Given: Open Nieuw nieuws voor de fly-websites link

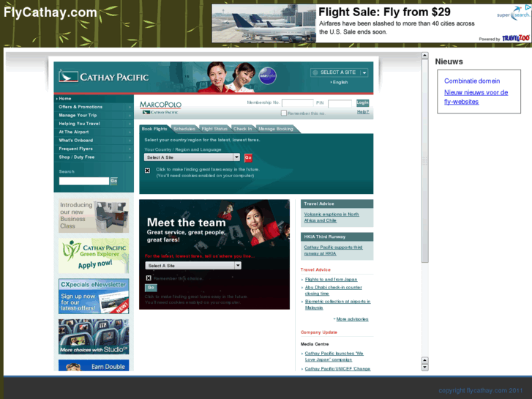Looking at the screenshot, I should (476, 97).
